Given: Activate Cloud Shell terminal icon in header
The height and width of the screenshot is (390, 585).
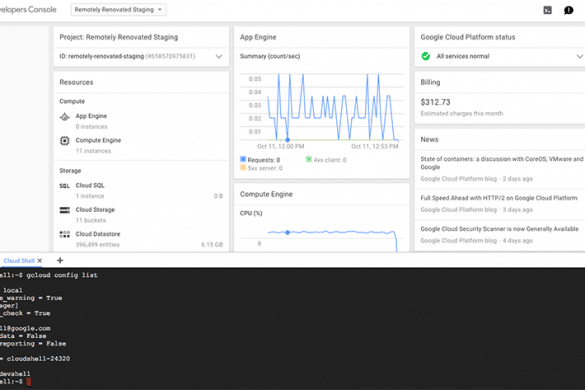Looking at the screenshot, I should point(547,10).
